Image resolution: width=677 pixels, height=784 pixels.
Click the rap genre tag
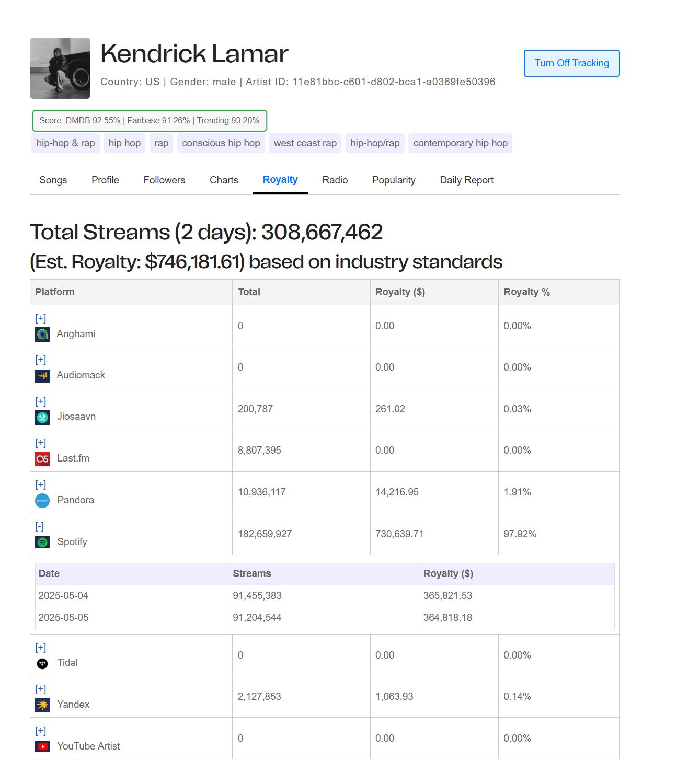point(161,143)
